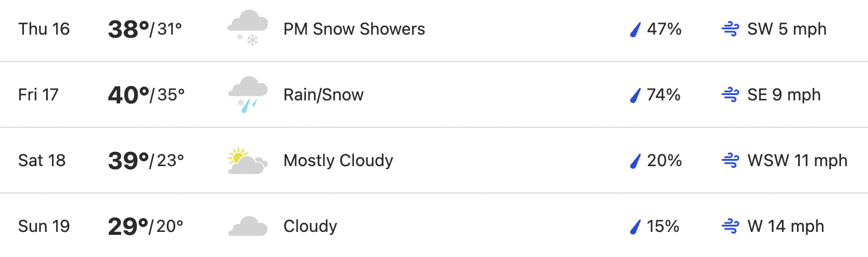
Task: Click the wind icon beside SW 5 mph
Action: [x=731, y=29]
